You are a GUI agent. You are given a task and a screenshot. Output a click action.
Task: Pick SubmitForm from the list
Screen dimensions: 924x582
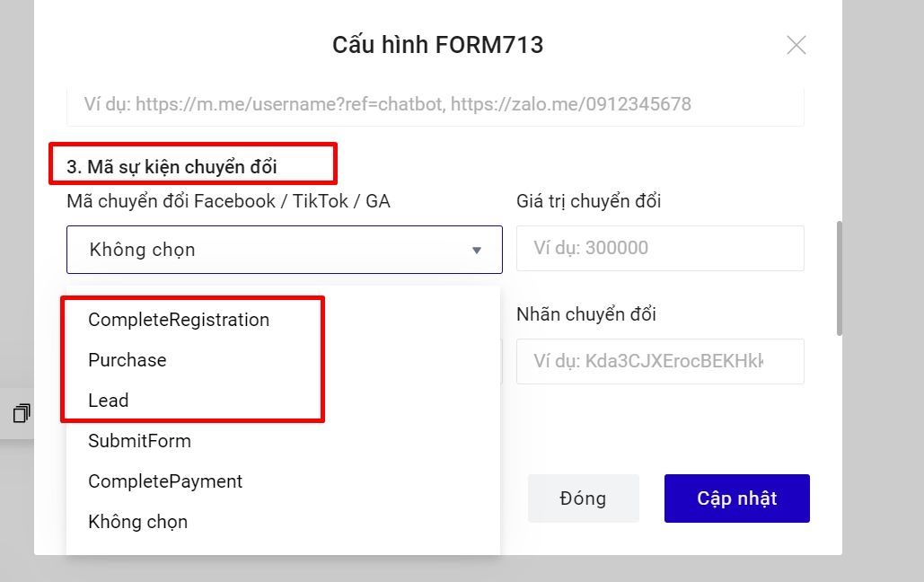click(139, 441)
